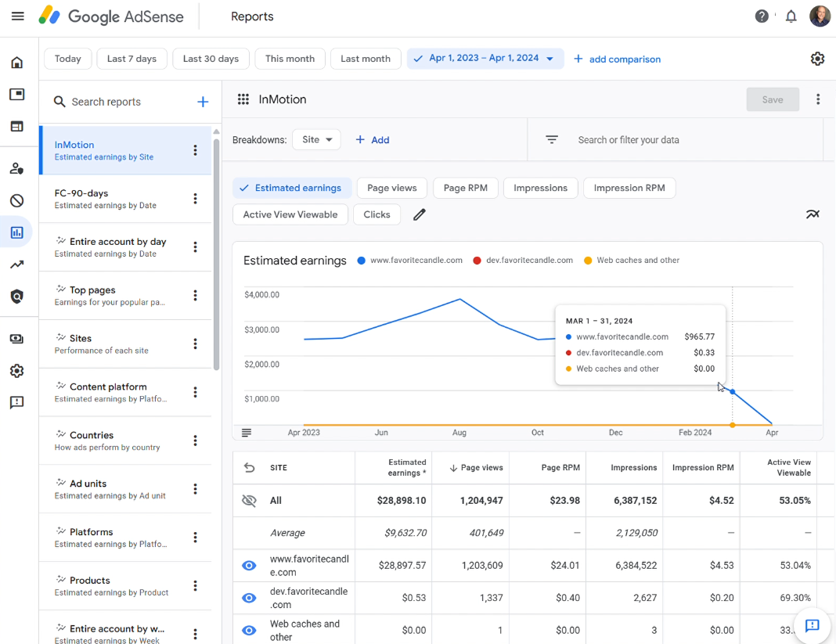The width and height of the screenshot is (836, 644).
Task: Select the Today date range
Action: [68, 59]
